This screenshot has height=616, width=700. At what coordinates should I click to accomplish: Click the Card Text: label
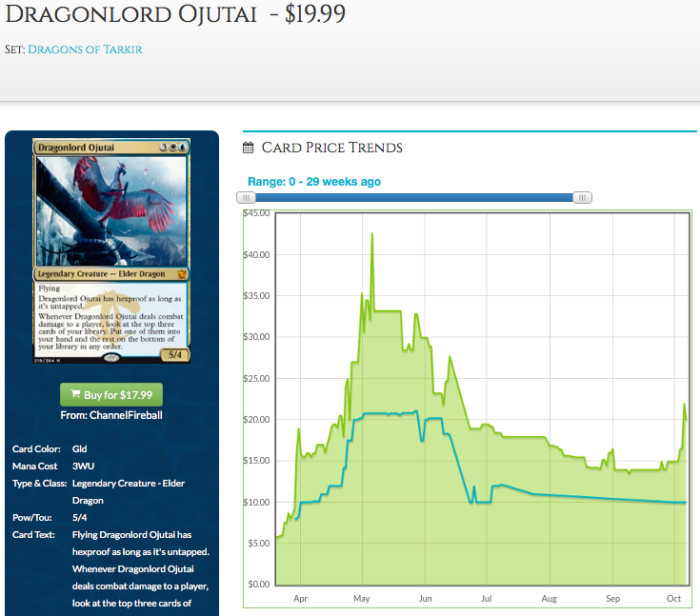pos(33,535)
